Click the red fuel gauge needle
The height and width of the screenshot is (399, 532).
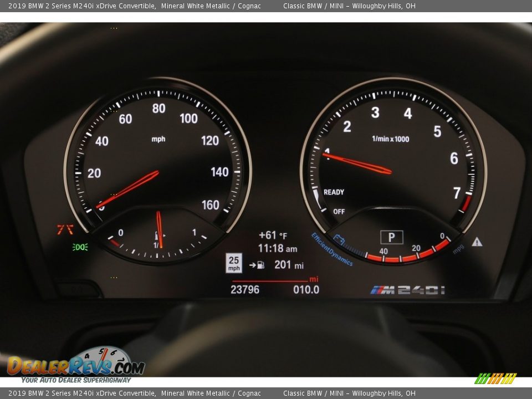pos(159,229)
